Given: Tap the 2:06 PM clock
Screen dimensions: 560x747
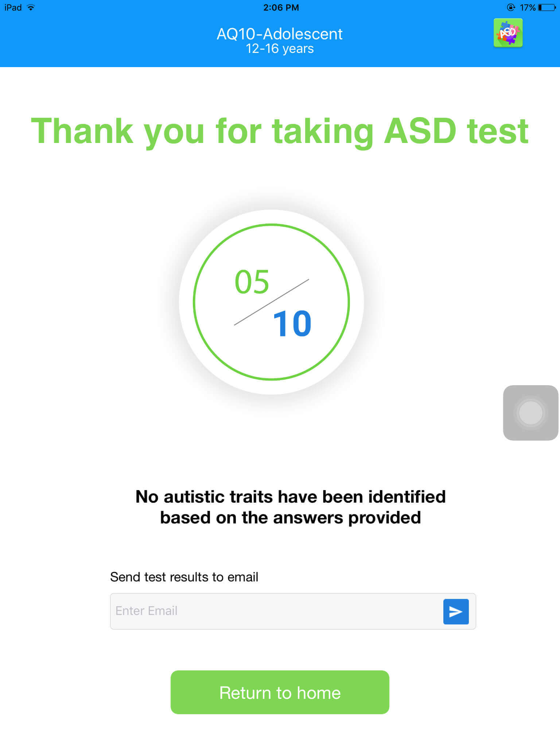Looking at the screenshot, I should (x=281, y=8).
